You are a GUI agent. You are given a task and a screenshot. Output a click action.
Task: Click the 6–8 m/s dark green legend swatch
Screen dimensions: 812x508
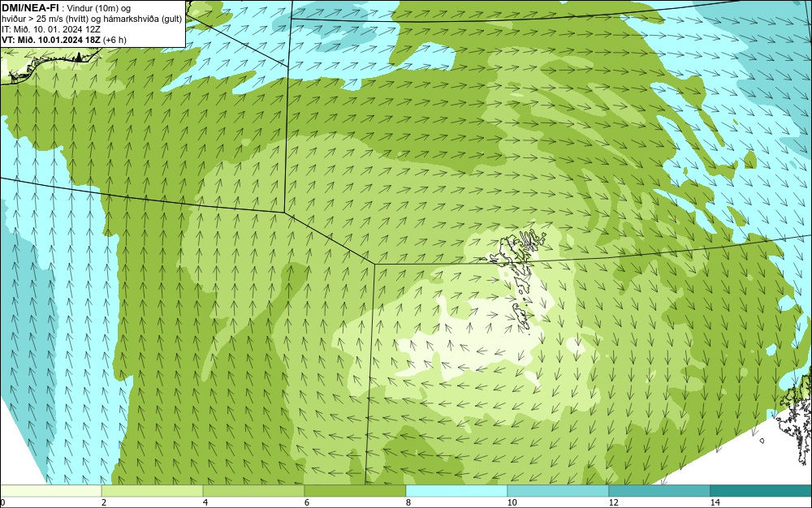356,490
